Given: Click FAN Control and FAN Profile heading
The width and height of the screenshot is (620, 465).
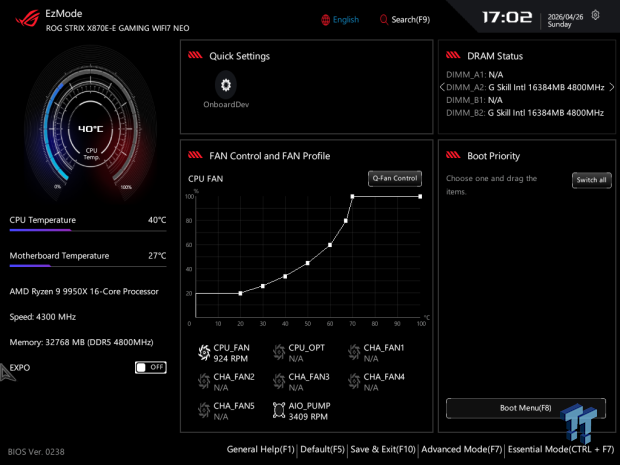Looking at the screenshot, I should pos(269,156).
